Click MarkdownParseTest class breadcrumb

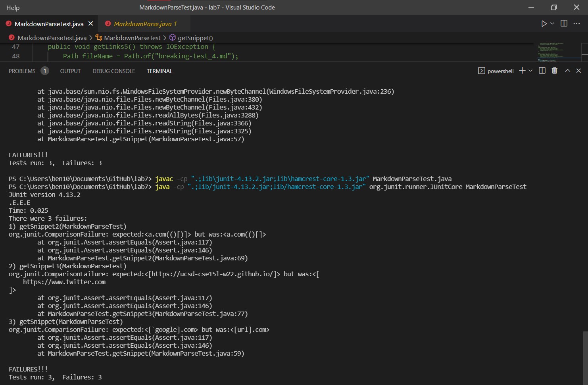point(132,38)
